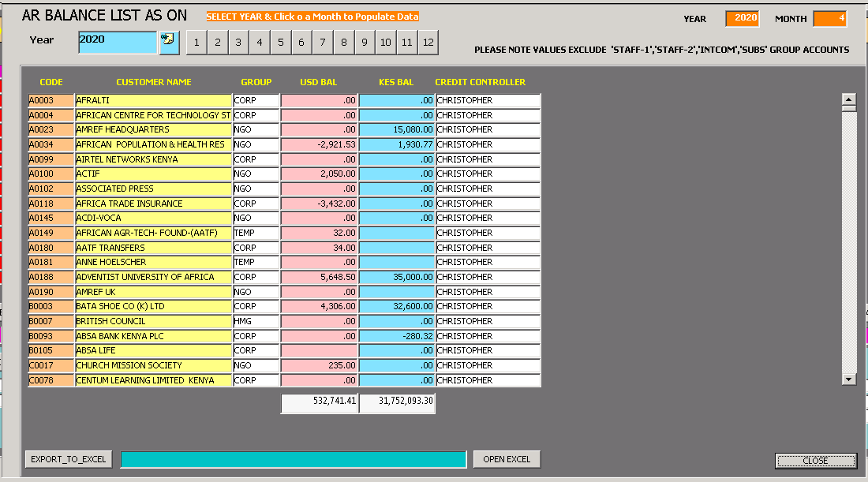The height and width of the screenshot is (482, 868).
Task: Click code A0100 cell
Action: click(51, 174)
